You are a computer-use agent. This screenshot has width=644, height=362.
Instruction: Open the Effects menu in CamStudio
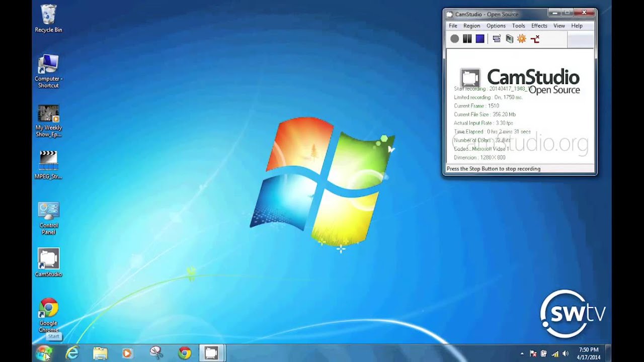coord(539,26)
